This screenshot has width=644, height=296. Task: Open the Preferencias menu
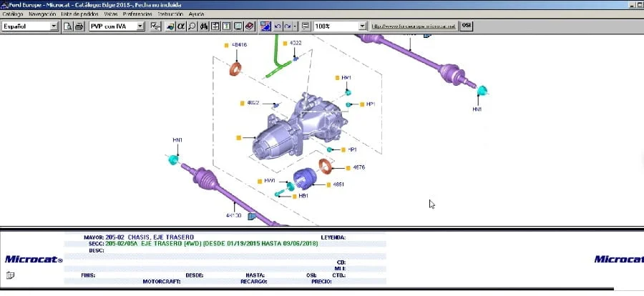(x=137, y=14)
